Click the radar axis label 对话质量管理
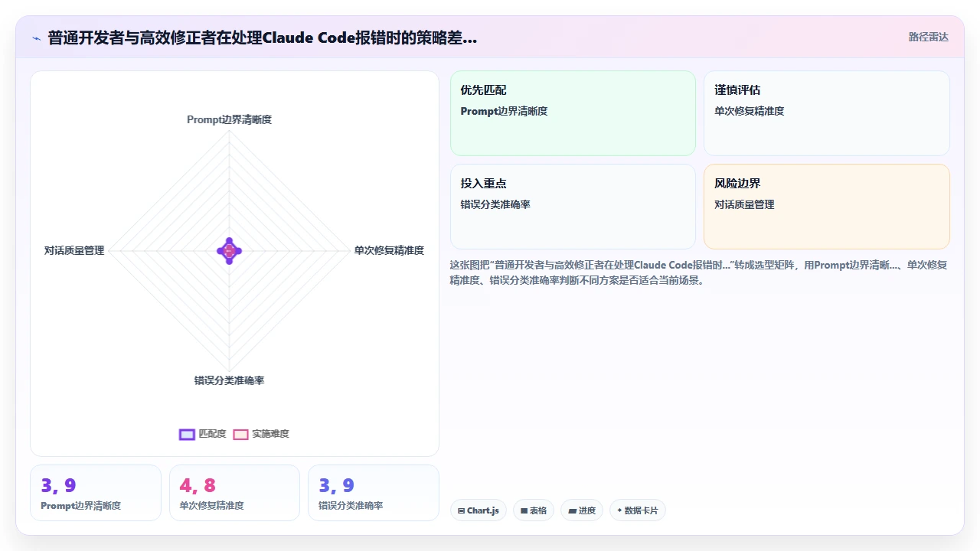The height and width of the screenshot is (551, 980). pyautogui.click(x=74, y=250)
